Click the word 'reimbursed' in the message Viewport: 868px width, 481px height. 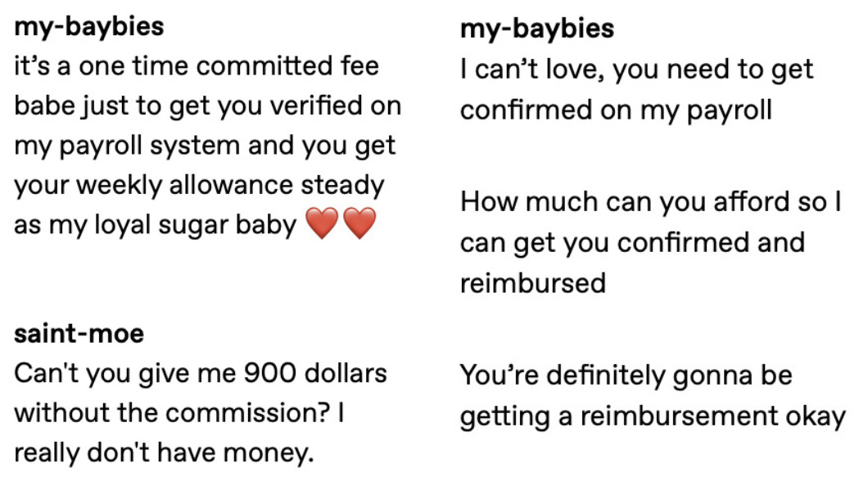[533, 283]
